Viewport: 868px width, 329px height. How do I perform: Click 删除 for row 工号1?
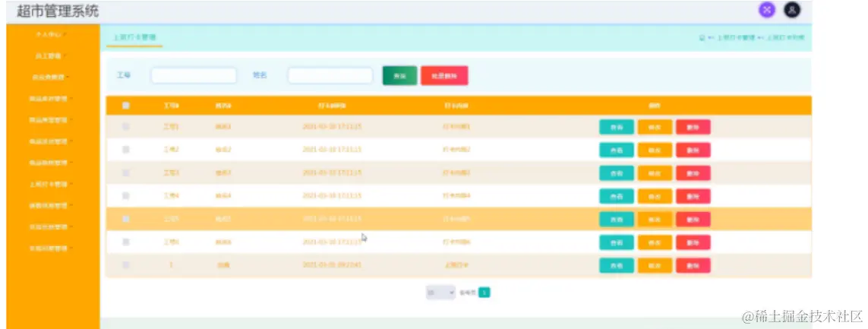click(693, 128)
